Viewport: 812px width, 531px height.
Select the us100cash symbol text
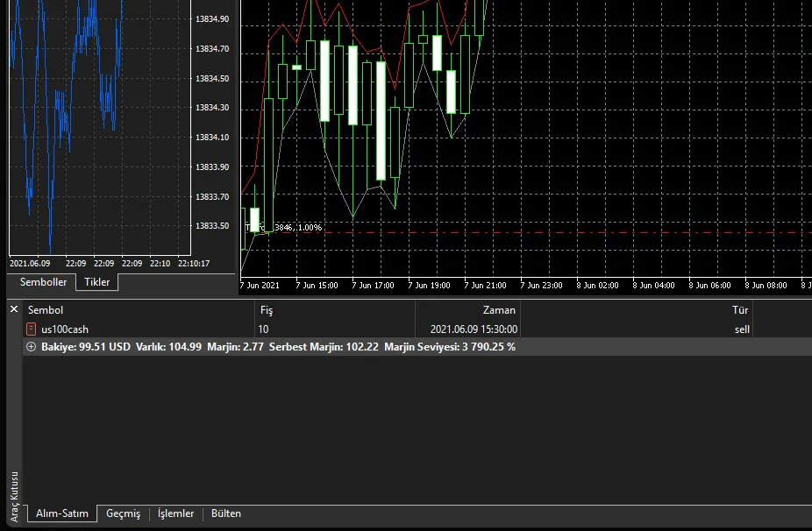pos(65,329)
